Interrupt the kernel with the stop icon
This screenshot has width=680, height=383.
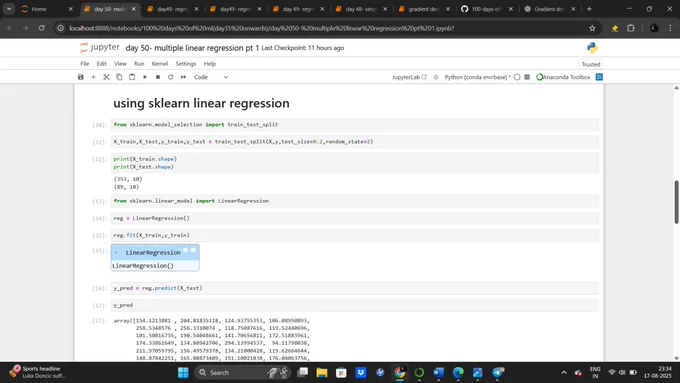158,77
